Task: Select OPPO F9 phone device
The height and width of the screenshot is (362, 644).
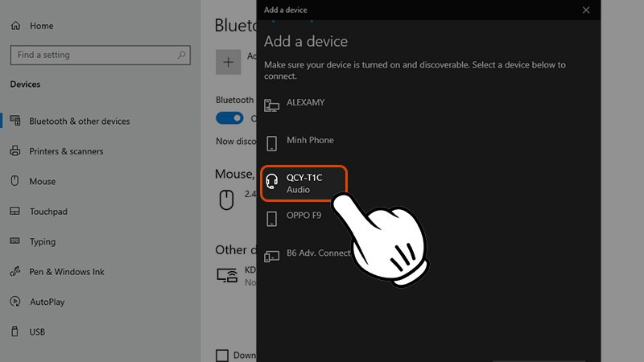Action: (305, 218)
